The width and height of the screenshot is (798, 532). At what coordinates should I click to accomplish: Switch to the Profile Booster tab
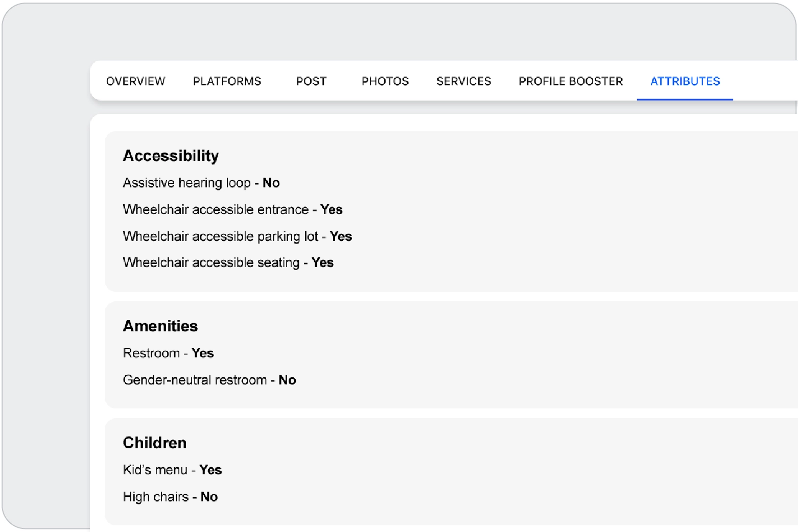571,81
